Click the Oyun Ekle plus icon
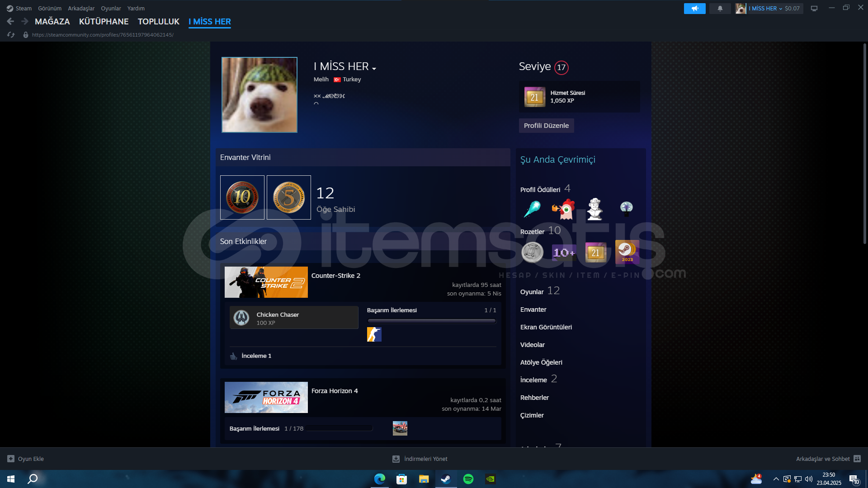The width and height of the screenshot is (868, 488). (11, 459)
